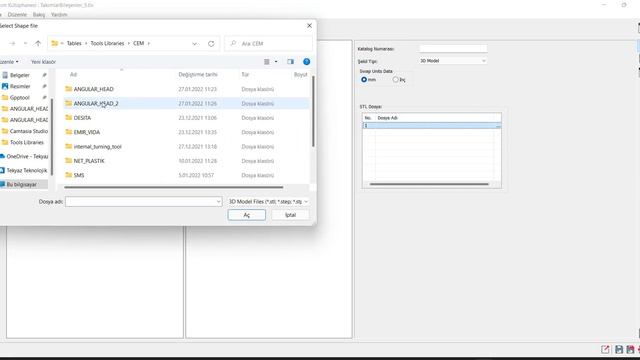Viewport: 640px width, 360px height.
Task: Open the Yardım menu in the main window
Action: [x=59, y=15]
